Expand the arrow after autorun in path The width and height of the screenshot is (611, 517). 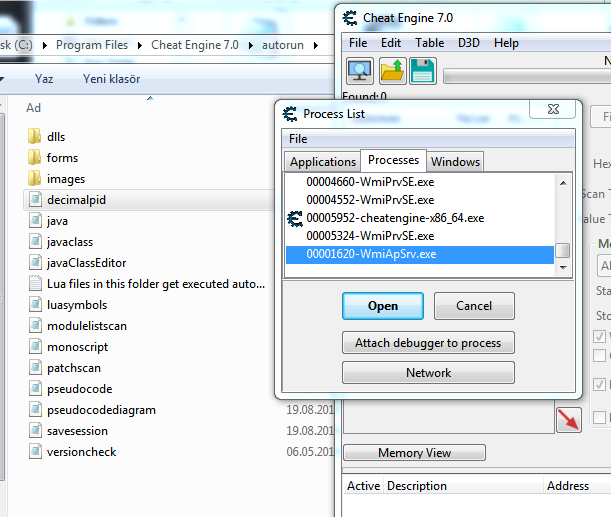click(316, 46)
